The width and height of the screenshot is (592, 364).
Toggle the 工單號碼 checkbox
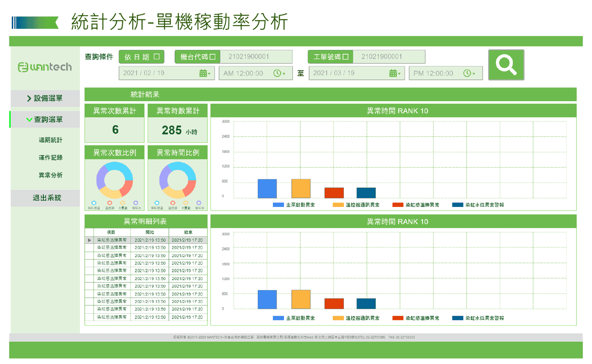(346, 57)
